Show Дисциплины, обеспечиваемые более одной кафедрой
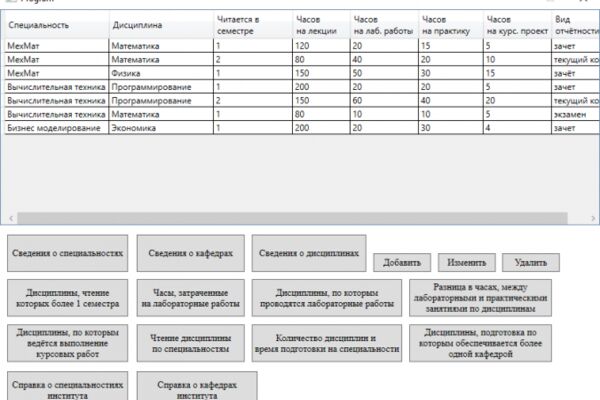 click(480, 343)
